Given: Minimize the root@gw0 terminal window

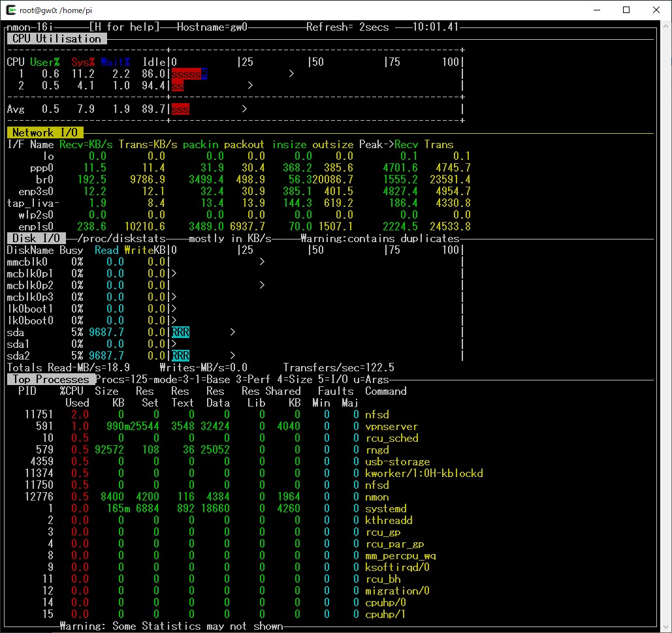Looking at the screenshot, I should [x=597, y=10].
